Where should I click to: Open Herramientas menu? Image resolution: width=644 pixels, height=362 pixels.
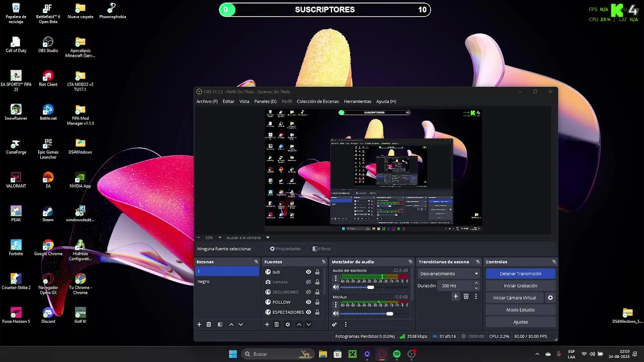[x=357, y=102]
